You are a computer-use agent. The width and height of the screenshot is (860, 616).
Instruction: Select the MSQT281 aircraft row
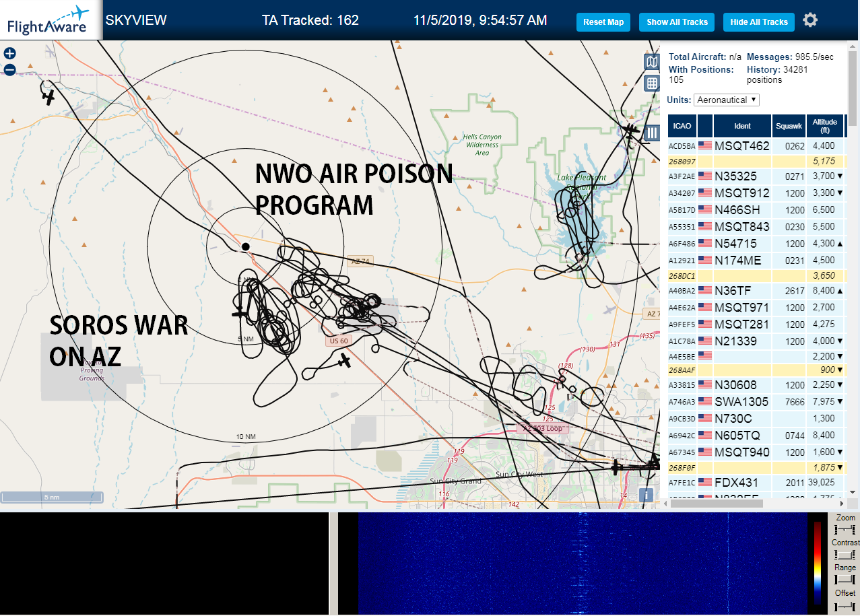click(x=757, y=324)
